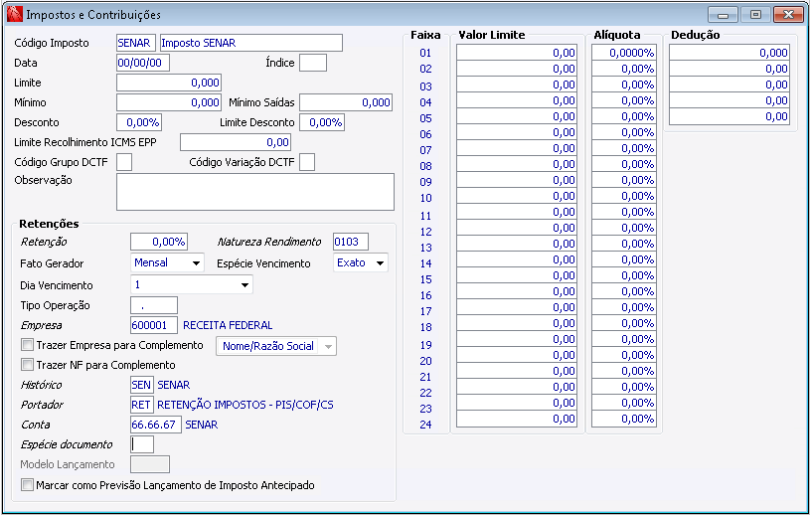Click the Alíquota field for Faixa 01
The width and height of the screenshot is (810, 515).
coord(624,53)
